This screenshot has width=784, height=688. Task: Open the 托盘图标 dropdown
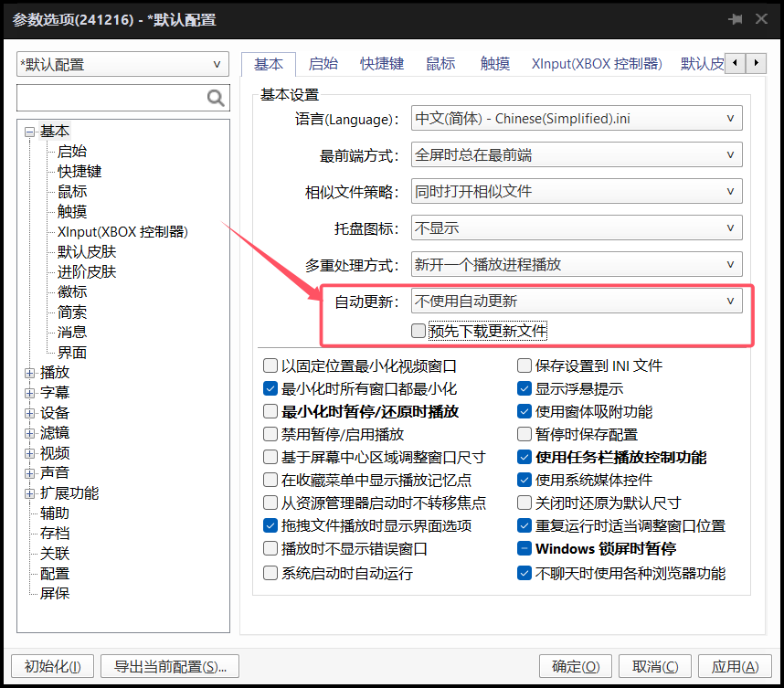(x=577, y=228)
